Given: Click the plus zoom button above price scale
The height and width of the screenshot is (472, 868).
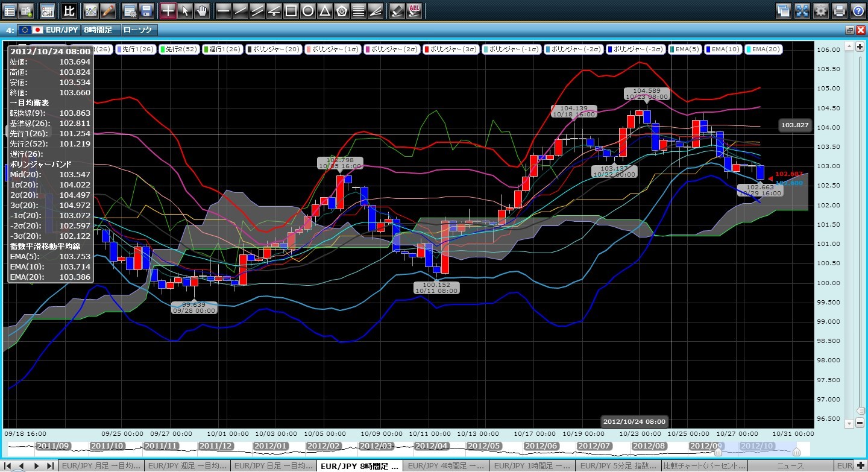Looking at the screenshot, I should [860, 47].
